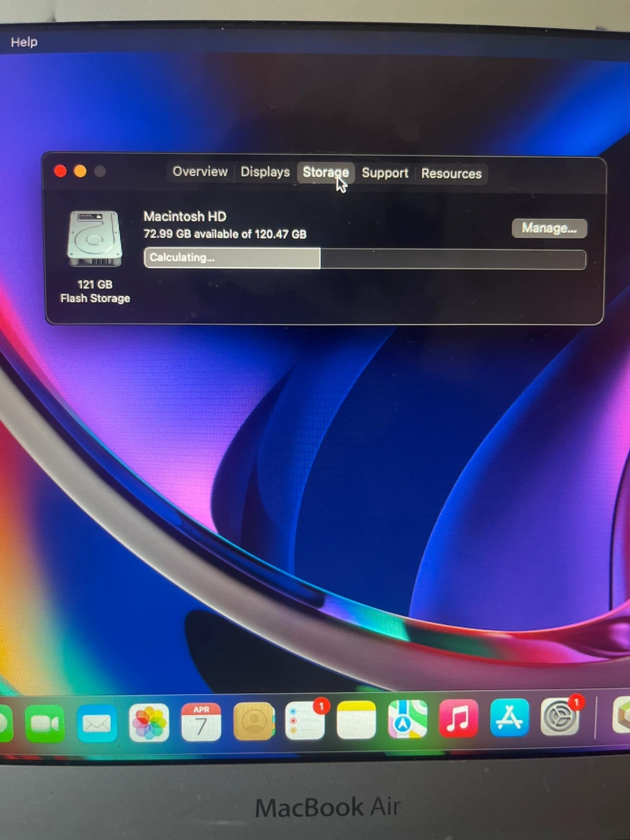Open FaceTime from the dock
Screen dimensions: 630x840
tap(45, 723)
